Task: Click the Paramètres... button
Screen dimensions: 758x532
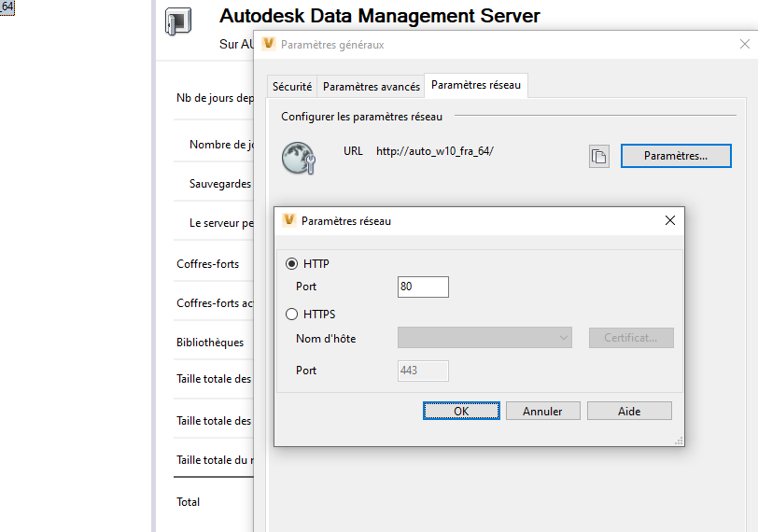Action: click(675, 156)
